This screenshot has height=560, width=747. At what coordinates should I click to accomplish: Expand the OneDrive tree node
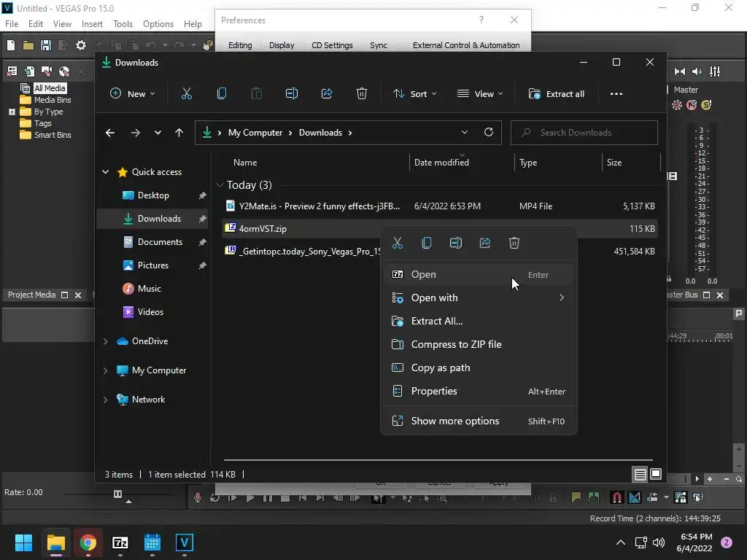tap(105, 341)
